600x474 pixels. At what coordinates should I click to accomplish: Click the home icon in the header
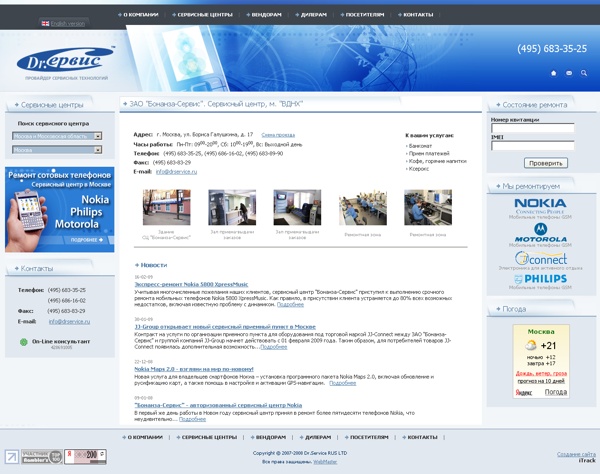[x=553, y=73]
